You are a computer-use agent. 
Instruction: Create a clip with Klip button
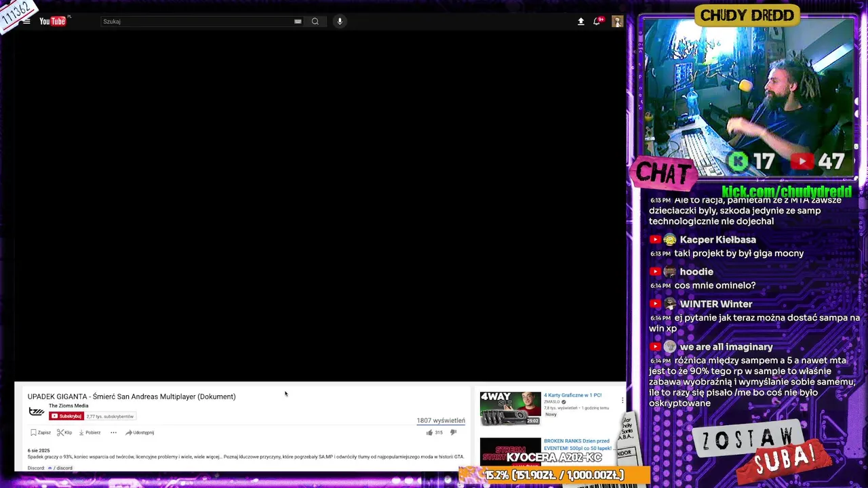click(x=64, y=432)
